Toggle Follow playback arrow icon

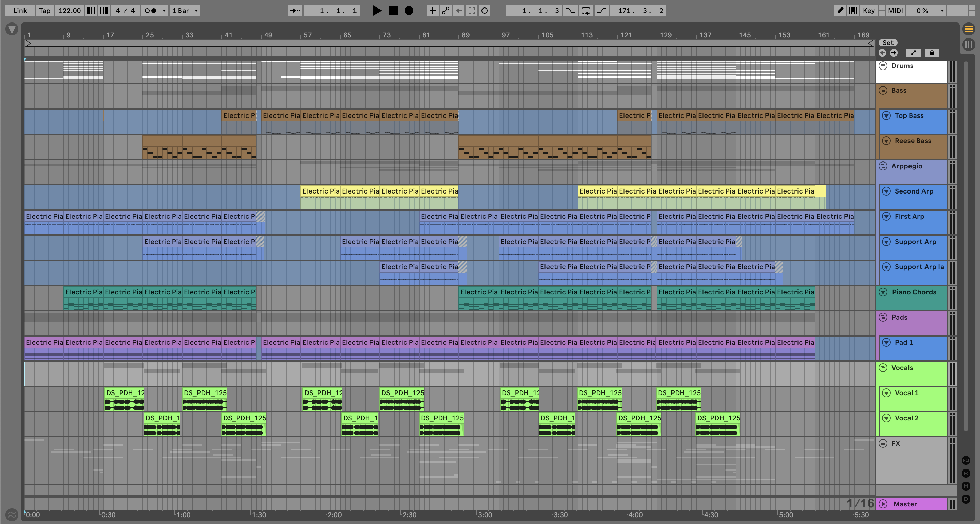[295, 11]
